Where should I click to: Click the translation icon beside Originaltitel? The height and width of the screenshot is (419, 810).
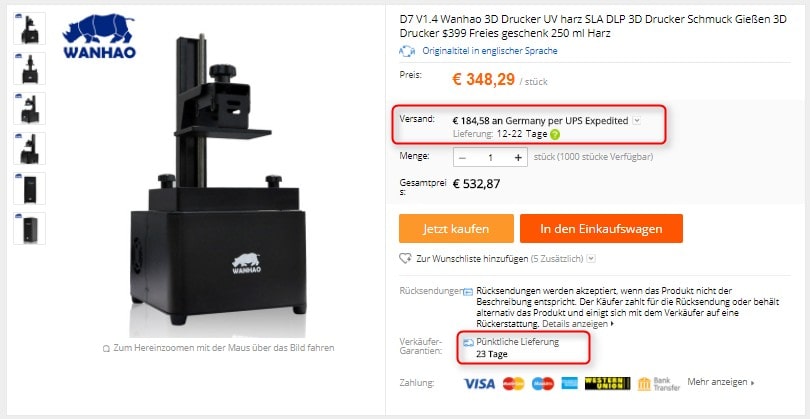point(407,51)
